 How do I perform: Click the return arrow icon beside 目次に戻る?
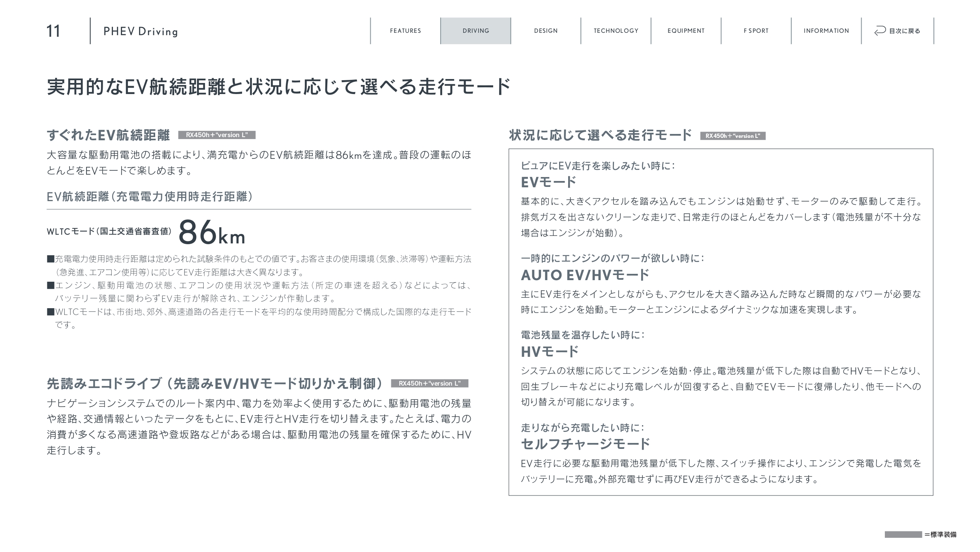[880, 31]
